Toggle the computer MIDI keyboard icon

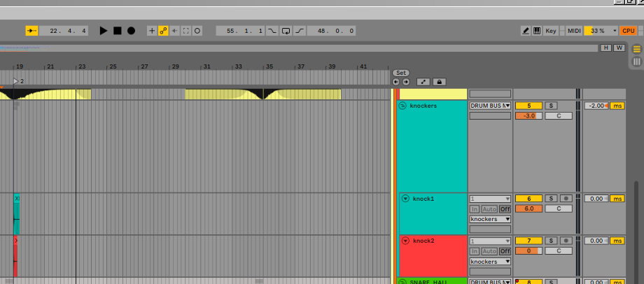click(536, 31)
